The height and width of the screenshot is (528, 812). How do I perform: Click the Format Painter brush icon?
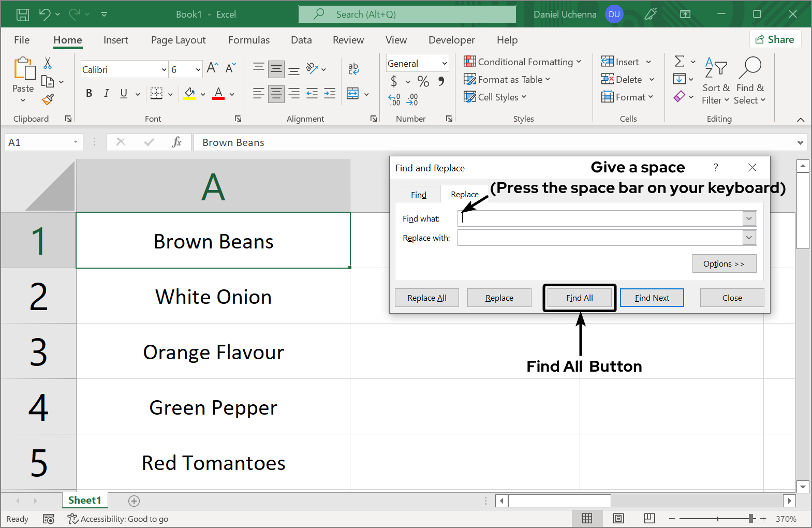pos(48,99)
